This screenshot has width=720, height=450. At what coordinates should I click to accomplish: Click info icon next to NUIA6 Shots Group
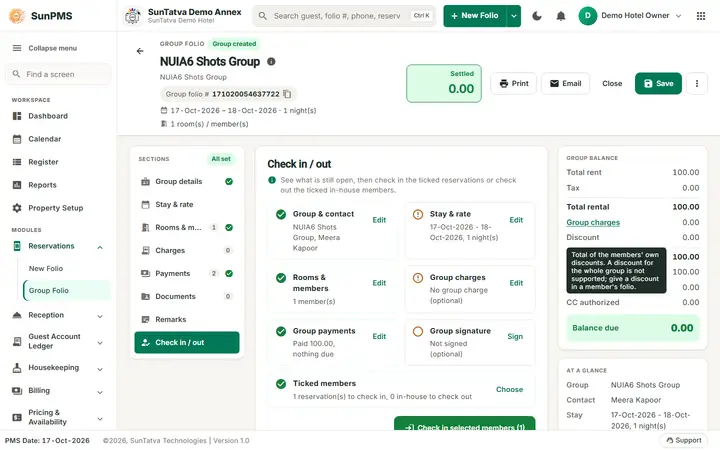pyautogui.click(x=271, y=62)
